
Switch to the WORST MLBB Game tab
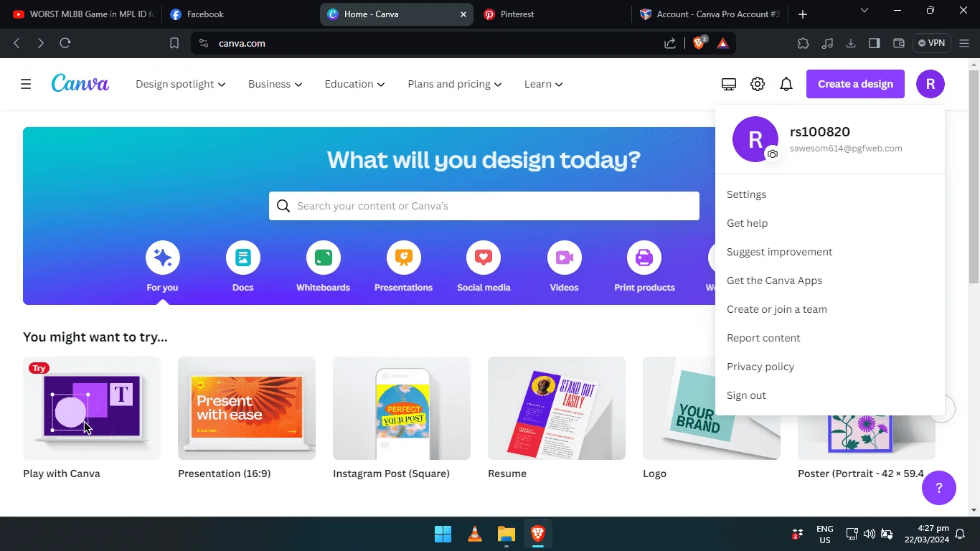pyautogui.click(x=83, y=14)
